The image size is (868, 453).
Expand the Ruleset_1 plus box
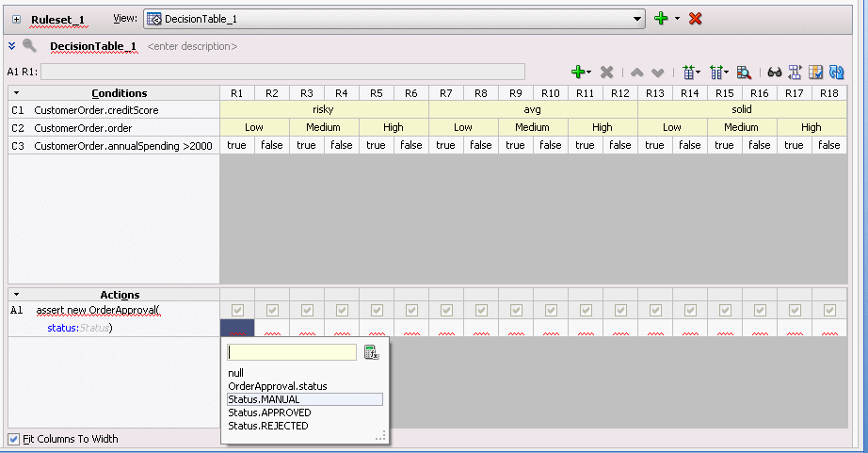(16, 20)
